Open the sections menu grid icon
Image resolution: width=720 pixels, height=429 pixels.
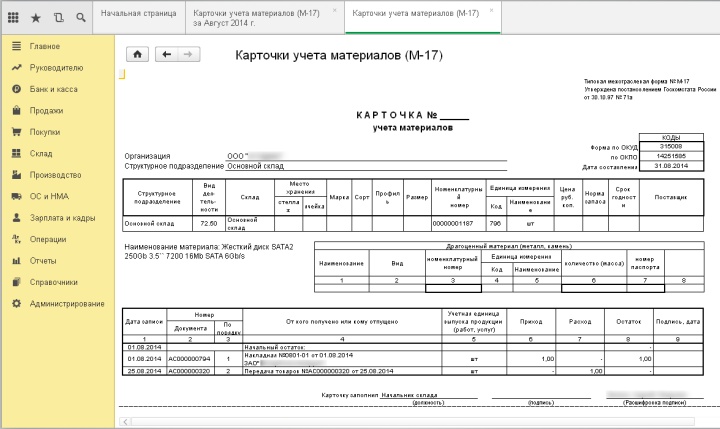13,17
